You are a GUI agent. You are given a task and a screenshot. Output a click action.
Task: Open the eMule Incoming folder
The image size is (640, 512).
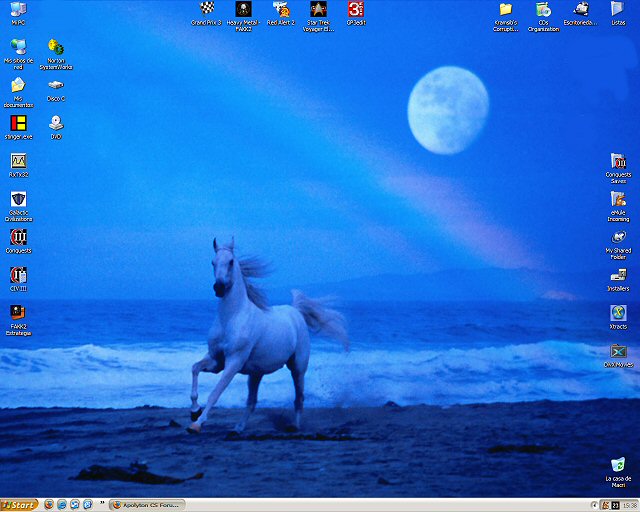(x=618, y=199)
